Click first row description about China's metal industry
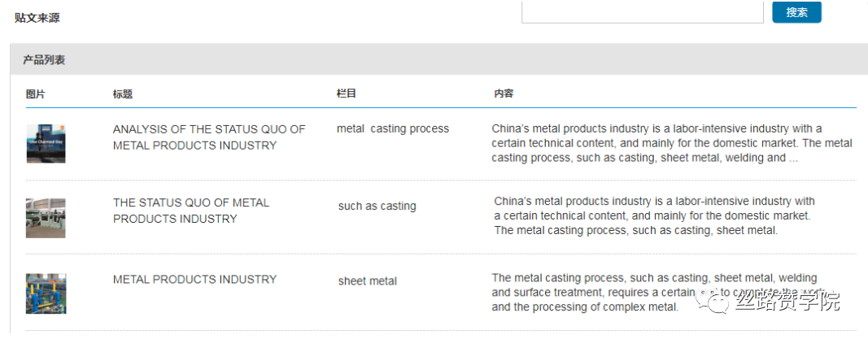 click(x=671, y=143)
